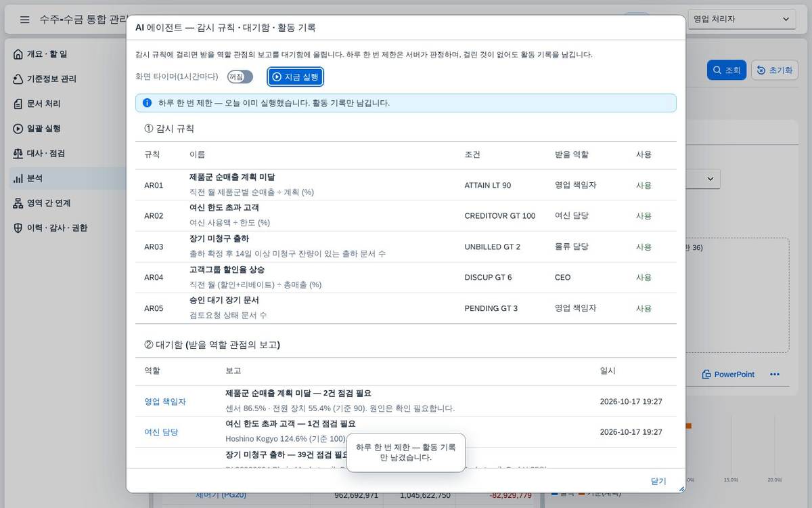Click the dialog resize handle corner
The image size is (812, 508).
tap(681, 488)
